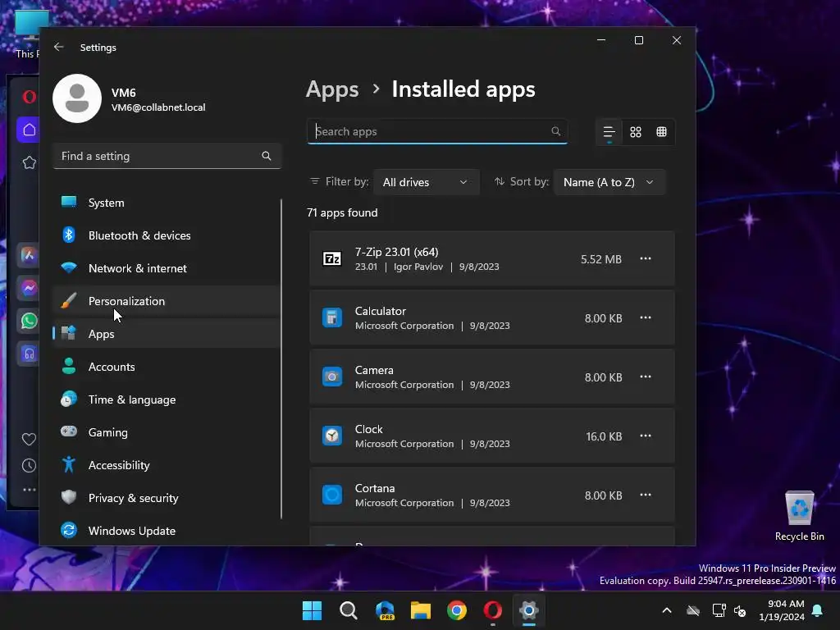Launch Google Chrome from taskbar
Viewport: 840px width, 630px height.
tap(456, 610)
